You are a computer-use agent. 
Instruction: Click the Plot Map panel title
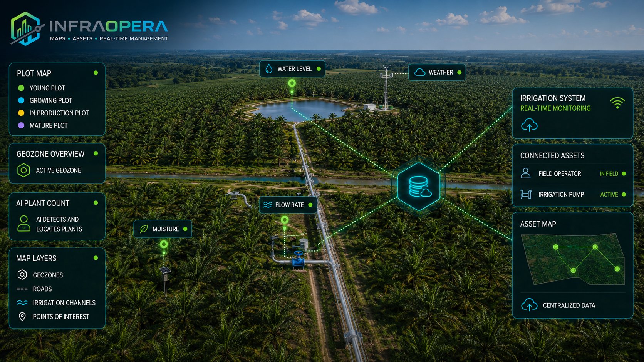[34, 73]
